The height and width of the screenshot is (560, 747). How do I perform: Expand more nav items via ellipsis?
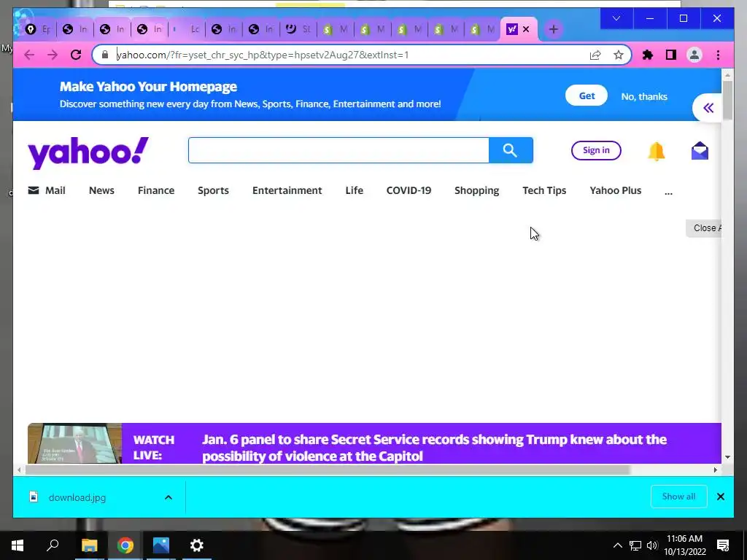point(668,192)
